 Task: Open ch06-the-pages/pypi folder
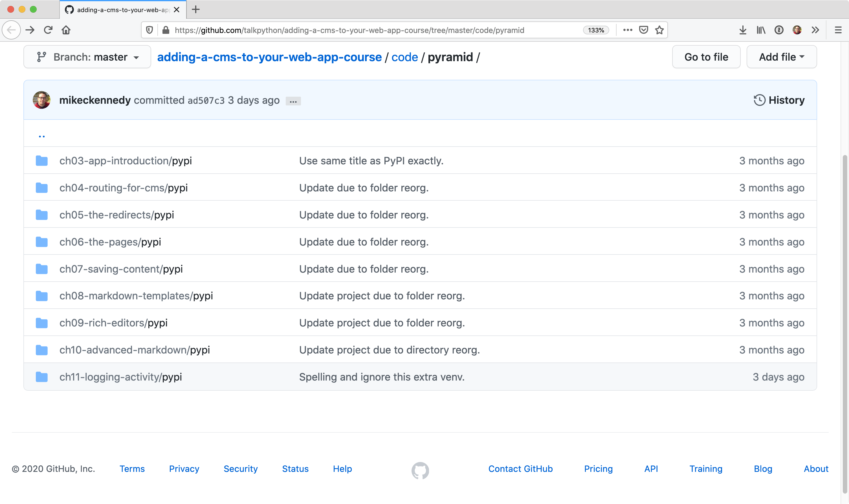(x=110, y=242)
